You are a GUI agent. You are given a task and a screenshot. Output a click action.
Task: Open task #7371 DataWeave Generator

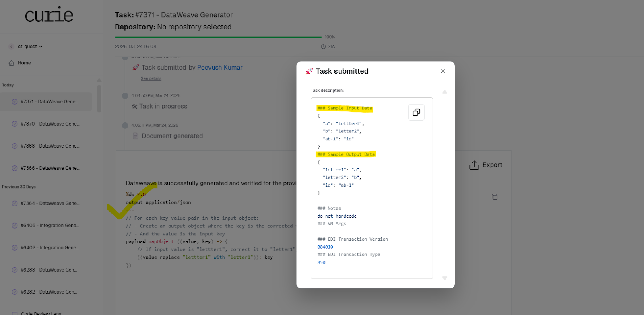(46, 102)
